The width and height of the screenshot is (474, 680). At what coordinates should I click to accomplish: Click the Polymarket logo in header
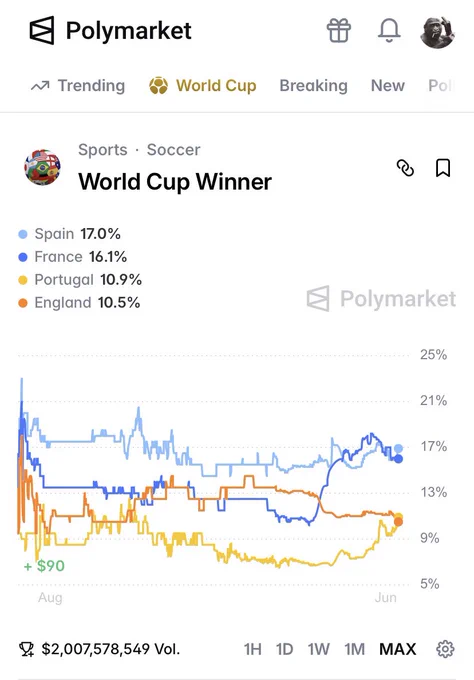(110, 31)
